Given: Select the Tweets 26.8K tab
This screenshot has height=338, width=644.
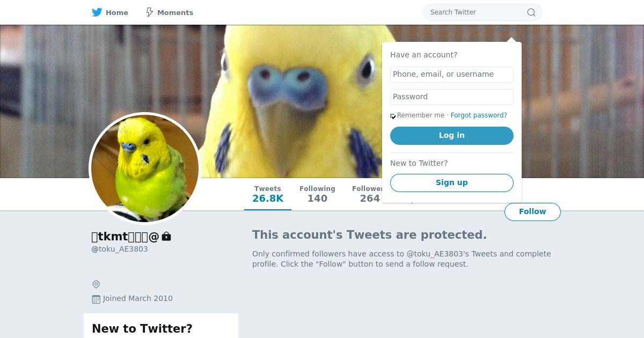Looking at the screenshot, I should click(x=268, y=194).
